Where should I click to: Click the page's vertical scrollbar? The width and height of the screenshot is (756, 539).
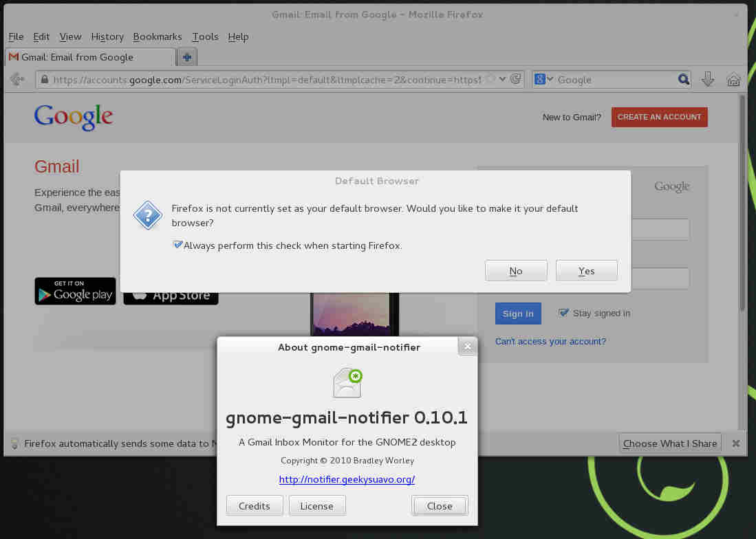(x=742, y=202)
